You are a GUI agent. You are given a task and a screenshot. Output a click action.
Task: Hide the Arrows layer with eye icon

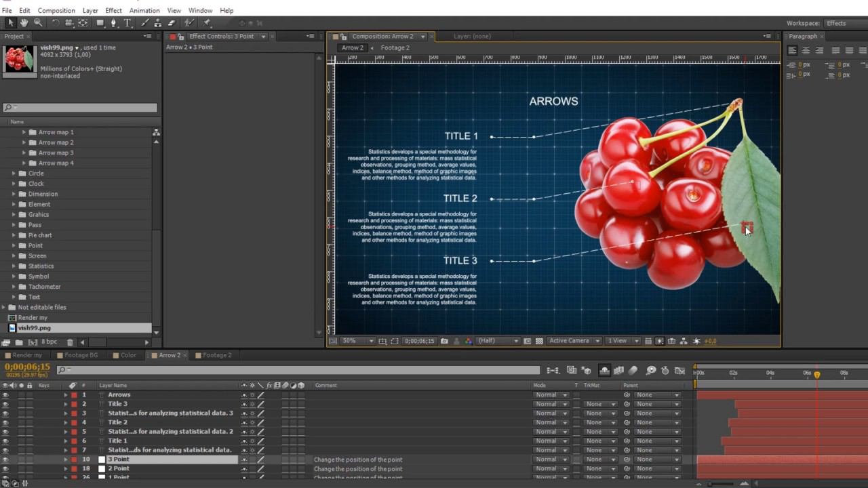click(x=5, y=394)
